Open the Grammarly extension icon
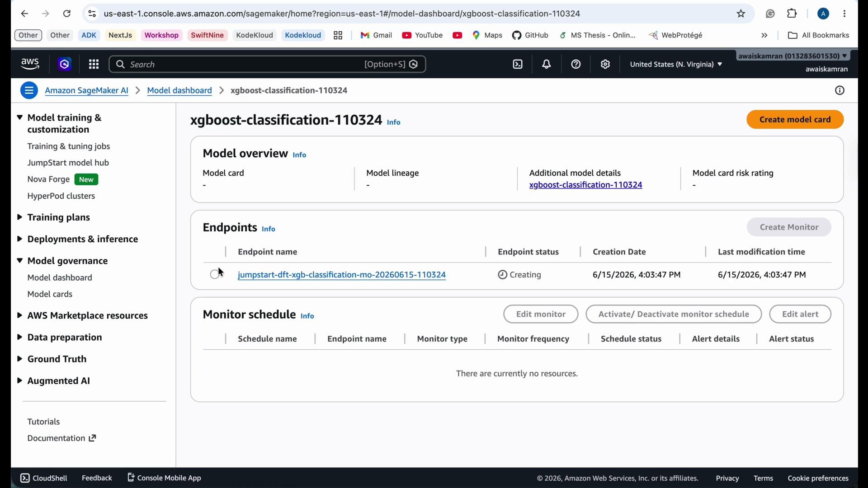The height and width of the screenshot is (488, 868). 770,14
